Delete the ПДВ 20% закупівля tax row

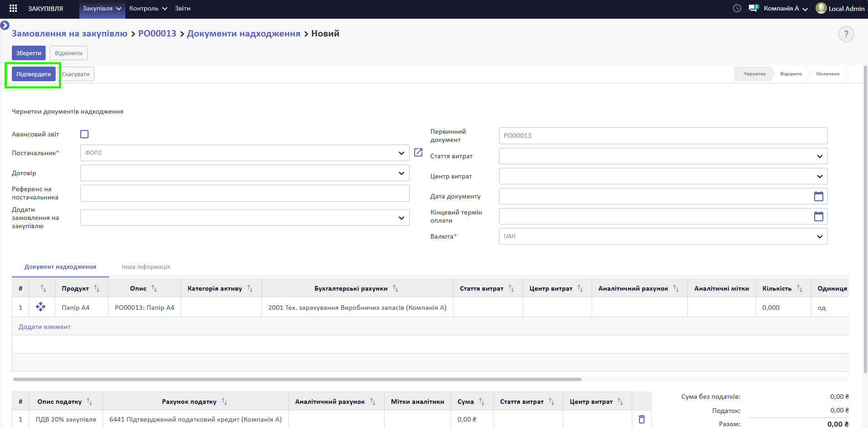coord(641,419)
